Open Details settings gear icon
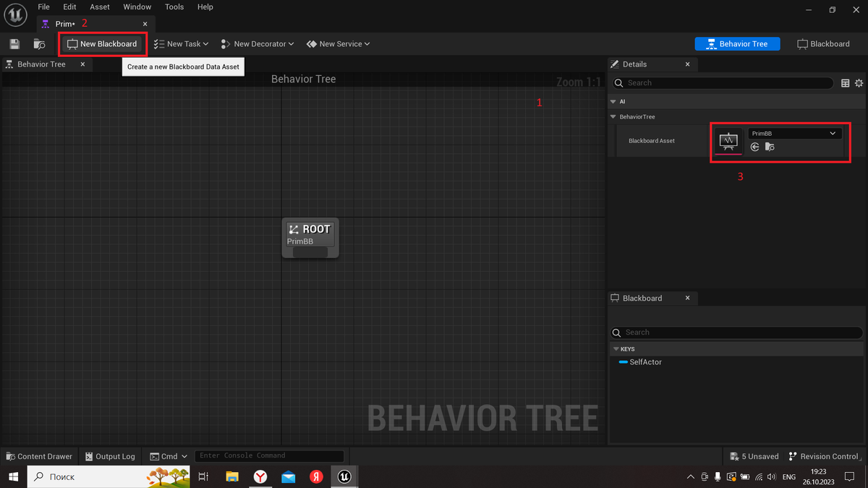Image resolution: width=868 pixels, height=488 pixels. click(x=859, y=83)
